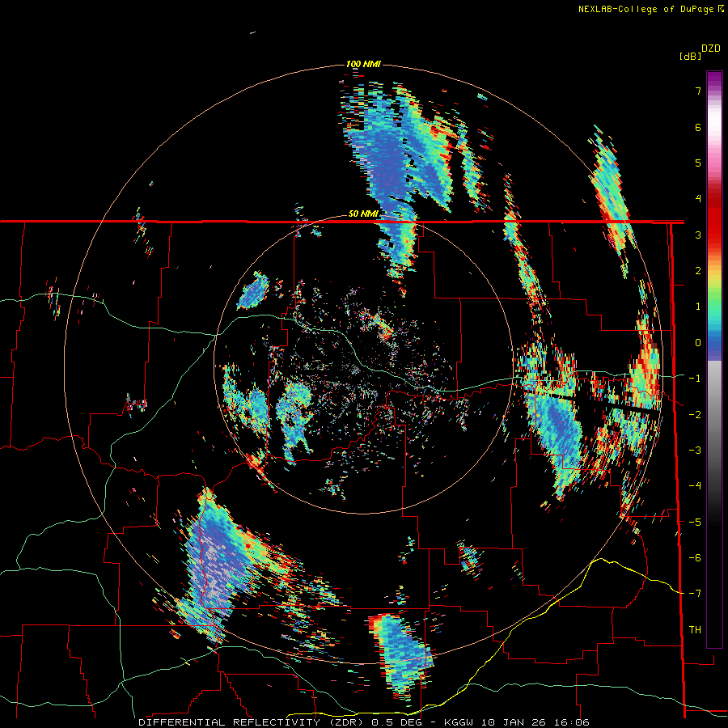
Task: Click the -5 value on color scale
Action: click(695, 522)
